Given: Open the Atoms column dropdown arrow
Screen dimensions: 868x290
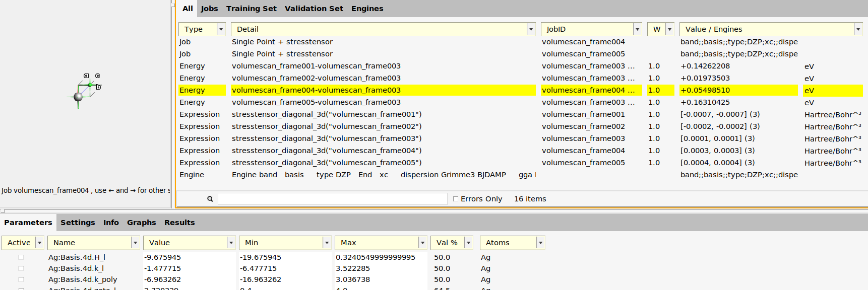Looking at the screenshot, I should tap(540, 243).
